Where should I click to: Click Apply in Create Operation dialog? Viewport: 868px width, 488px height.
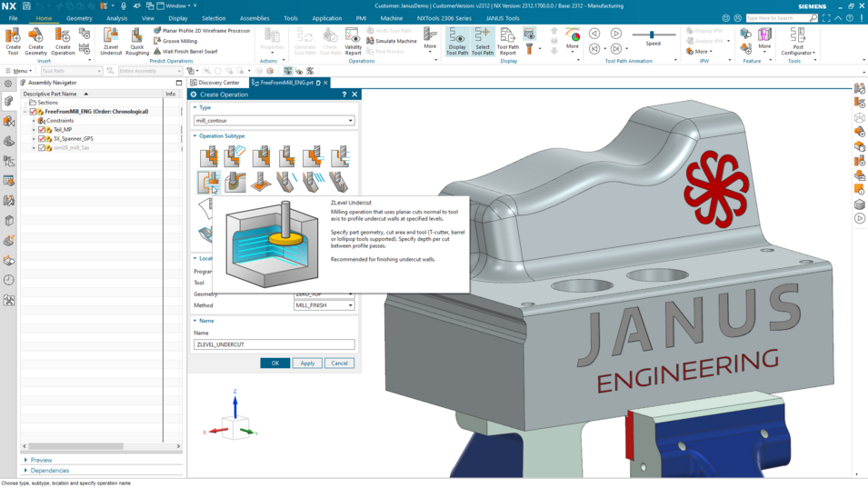click(307, 364)
